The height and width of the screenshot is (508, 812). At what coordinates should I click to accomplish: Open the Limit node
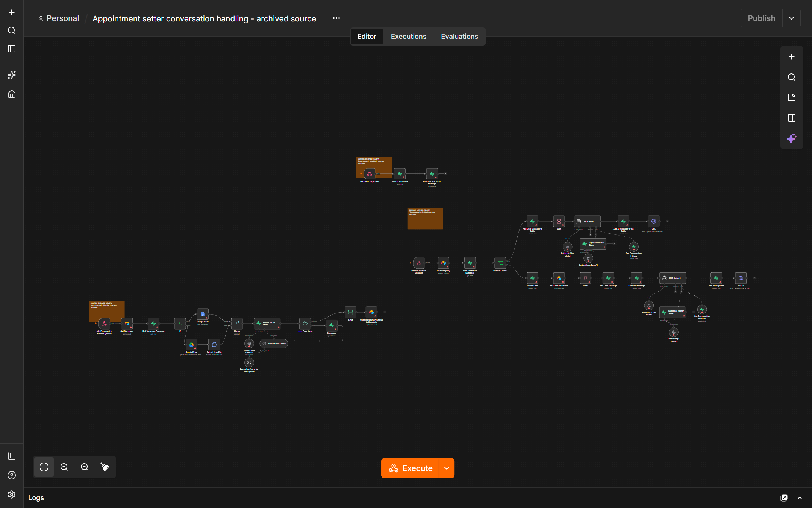coord(350,312)
